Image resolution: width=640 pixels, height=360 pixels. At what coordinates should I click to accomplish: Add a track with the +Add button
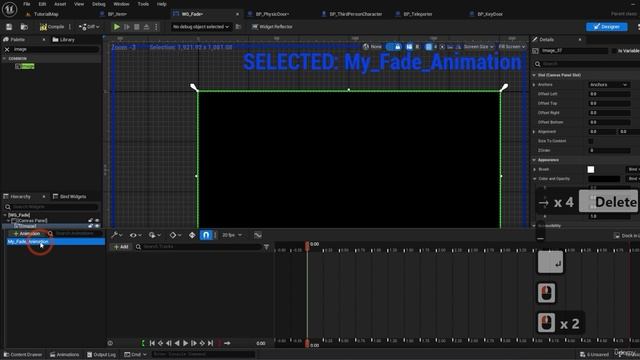(121, 247)
